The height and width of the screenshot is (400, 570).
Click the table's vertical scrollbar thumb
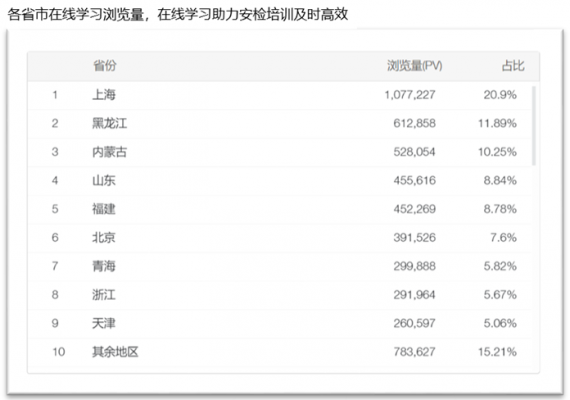coord(534,125)
